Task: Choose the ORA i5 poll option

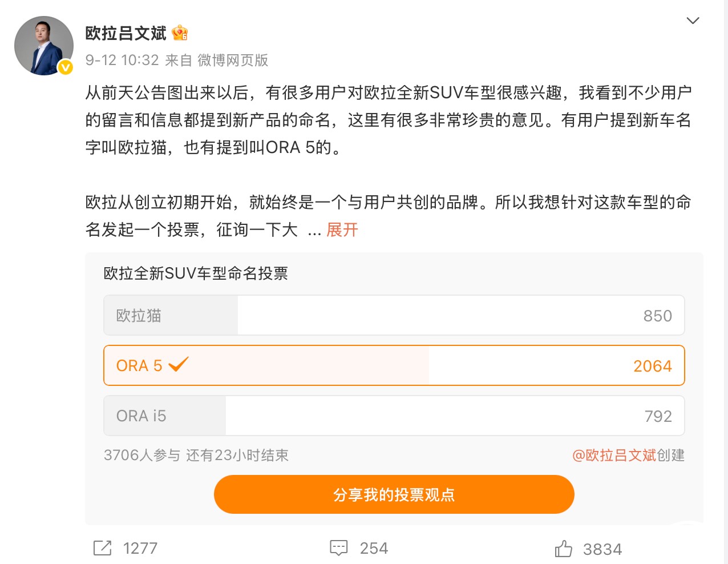Action: pyautogui.click(x=394, y=416)
